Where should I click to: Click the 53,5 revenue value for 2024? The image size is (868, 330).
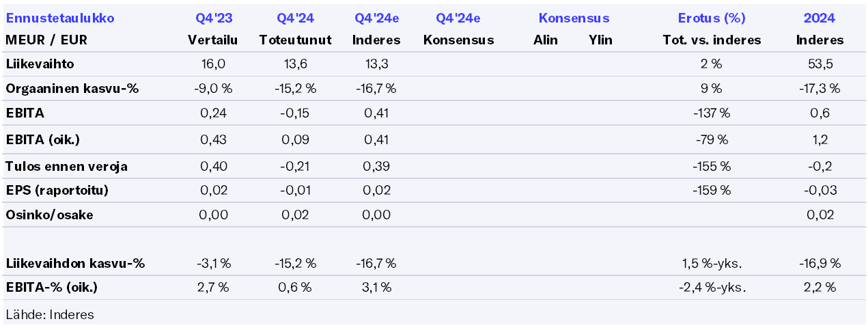point(820,65)
